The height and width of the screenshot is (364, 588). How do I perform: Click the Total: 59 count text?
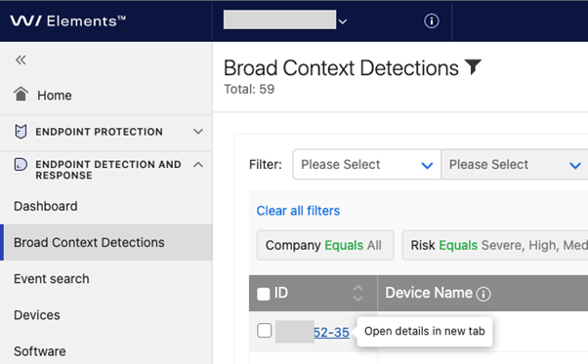tap(249, 89)
